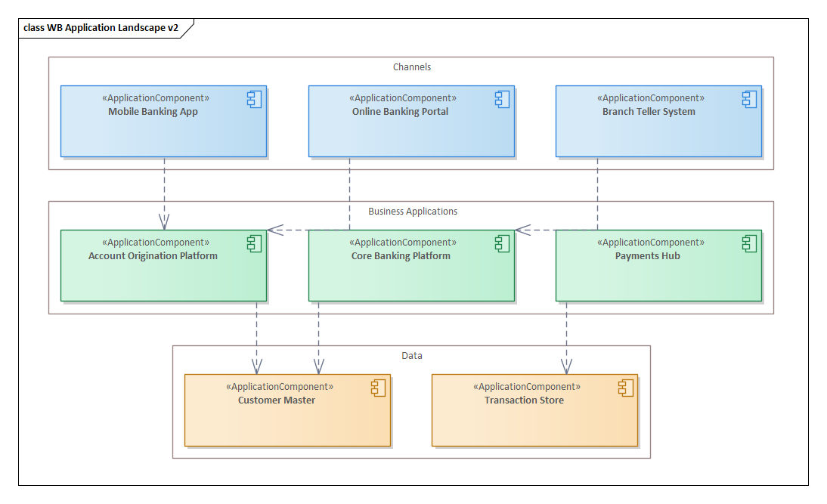Click the Data group title
Screen dimensions: 827x504
(x=412, y=356)
